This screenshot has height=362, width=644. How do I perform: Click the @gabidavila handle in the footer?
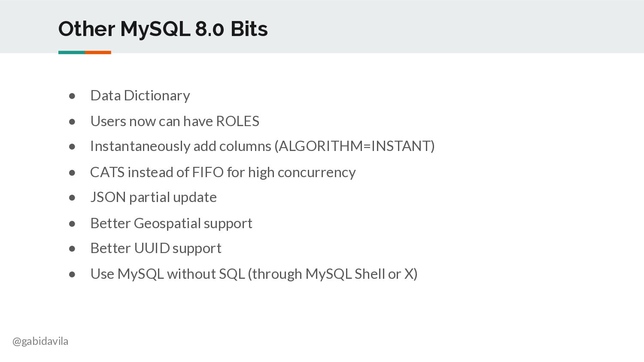[40, 341]
